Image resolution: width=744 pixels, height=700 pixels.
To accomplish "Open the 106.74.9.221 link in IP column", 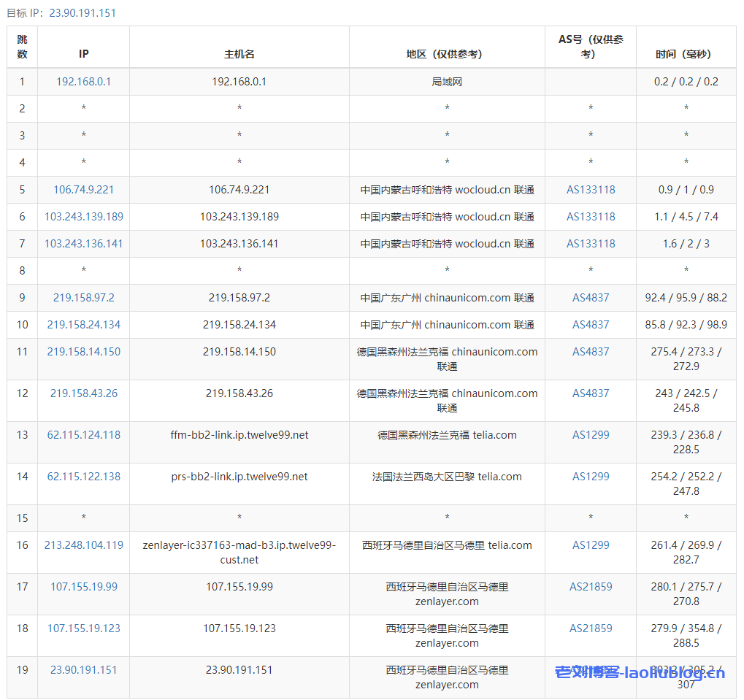I will pos(83,190).
